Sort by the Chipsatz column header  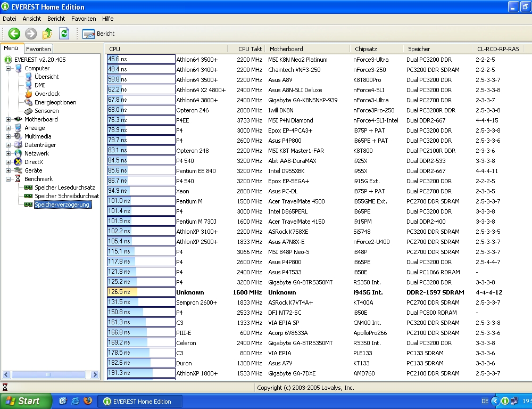[377, 49]
